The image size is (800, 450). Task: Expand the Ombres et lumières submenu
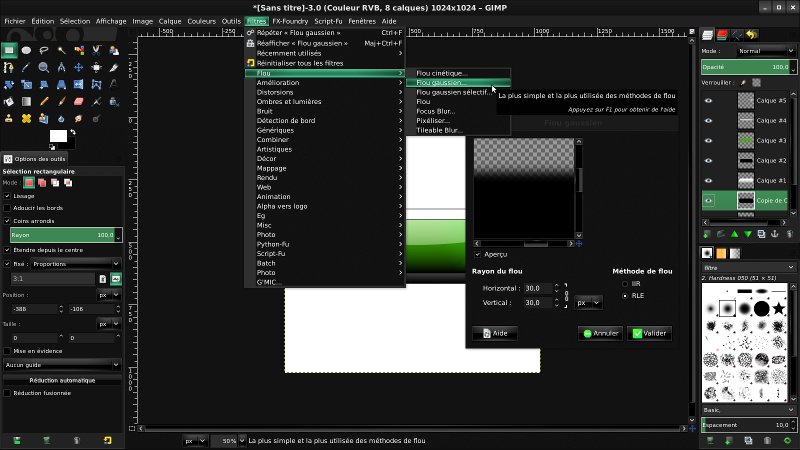324,102
